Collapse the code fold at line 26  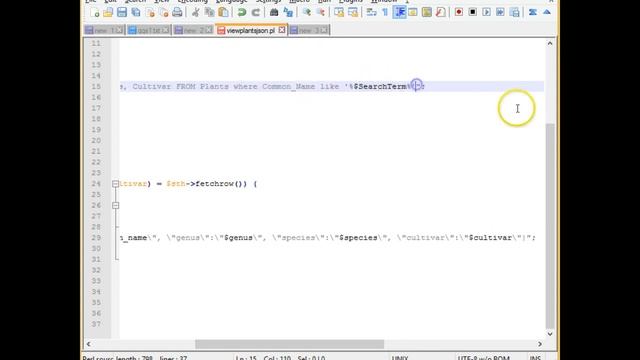click(116, 205)
